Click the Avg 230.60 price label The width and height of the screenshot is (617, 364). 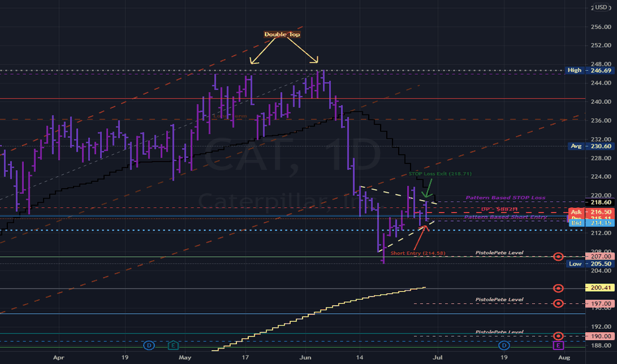coord(591,146)
